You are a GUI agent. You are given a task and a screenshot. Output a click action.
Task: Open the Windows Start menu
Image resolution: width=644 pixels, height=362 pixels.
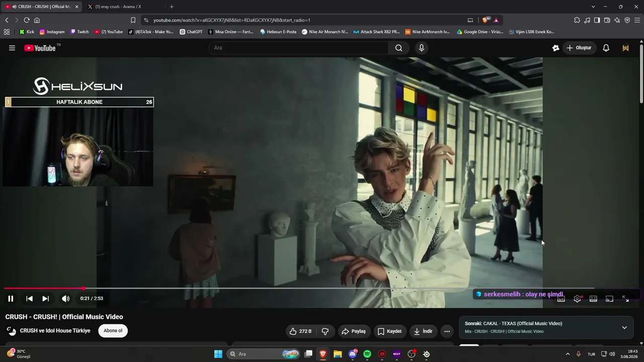(x=218, y=354)
